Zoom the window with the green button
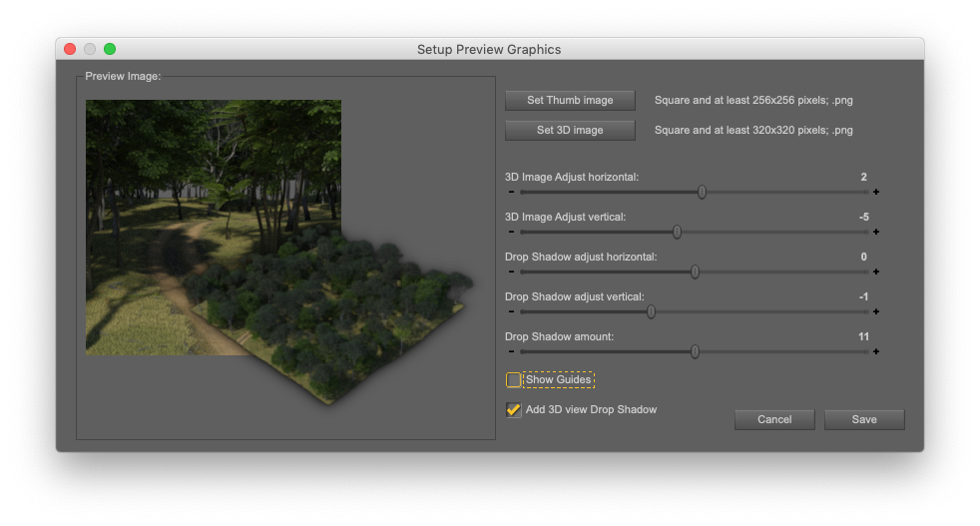Viewport: 980px width, 526px height. [x=110, y=49]
